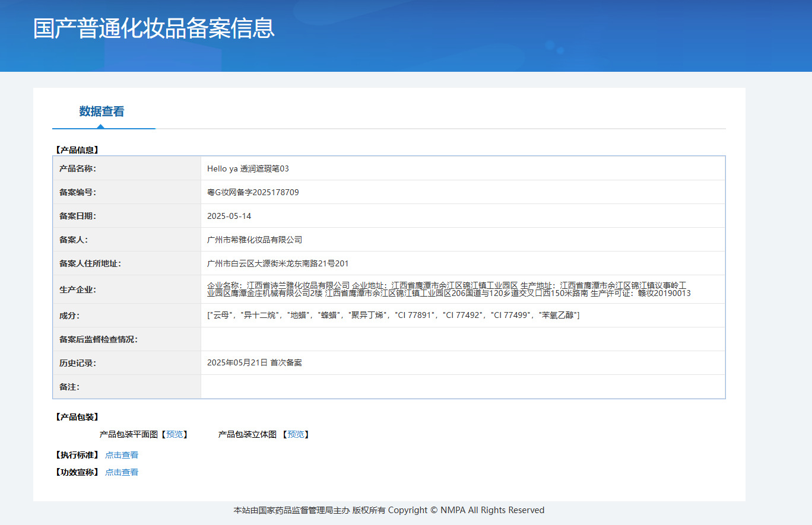The image size is (812, 525).
Task: Click the 备案人住所地址 row label
Action: coord(90,264)
